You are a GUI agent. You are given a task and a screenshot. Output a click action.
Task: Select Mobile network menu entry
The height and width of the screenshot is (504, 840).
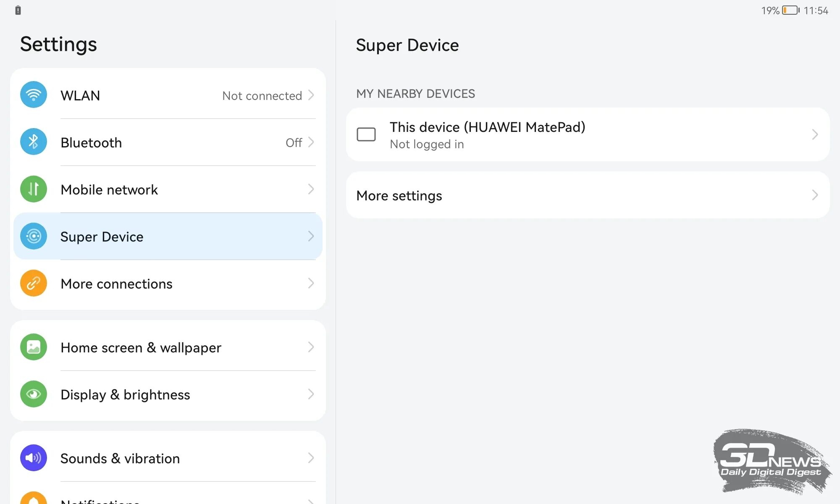pyautogui.click(x=109, y=189)
